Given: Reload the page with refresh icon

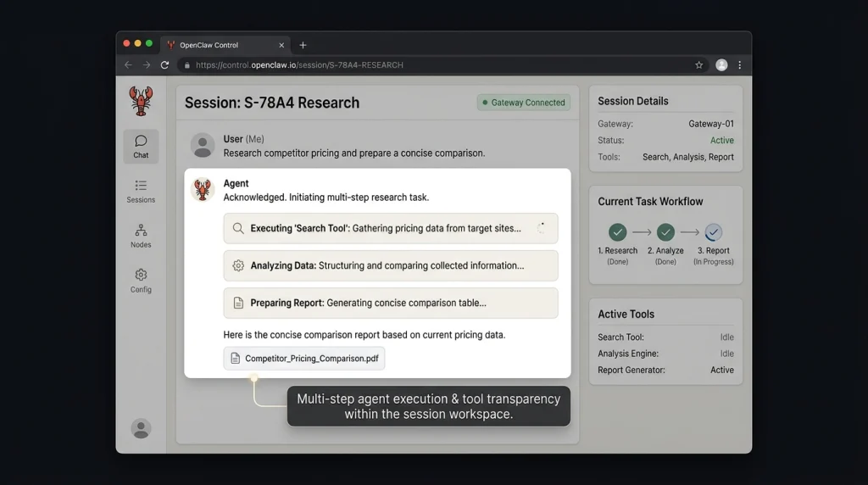Looking at the screenshot, I should tap(164, 64).
